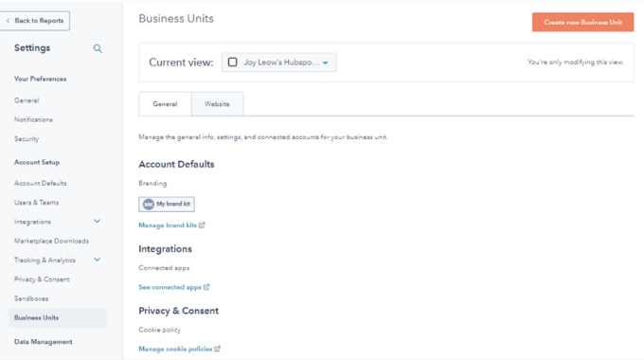The width and height of the screenshot is (644, 360).
Task: Open the external link icon beside Manage brand kits
Action: (x=202, y=225)
